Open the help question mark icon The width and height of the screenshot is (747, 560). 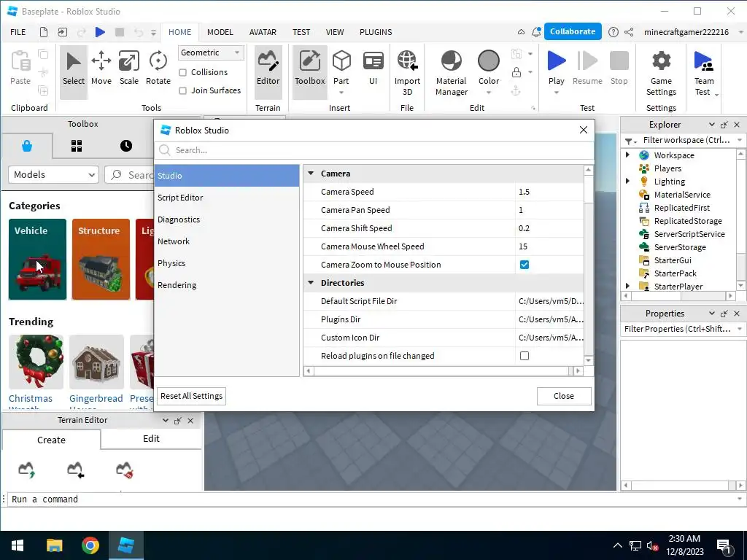click(613, 32)
